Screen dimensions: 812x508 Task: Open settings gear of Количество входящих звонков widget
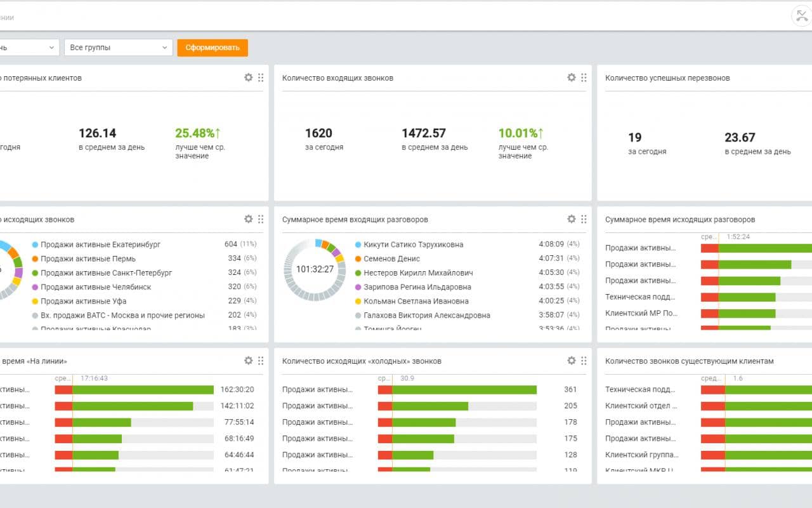[572, 77]
